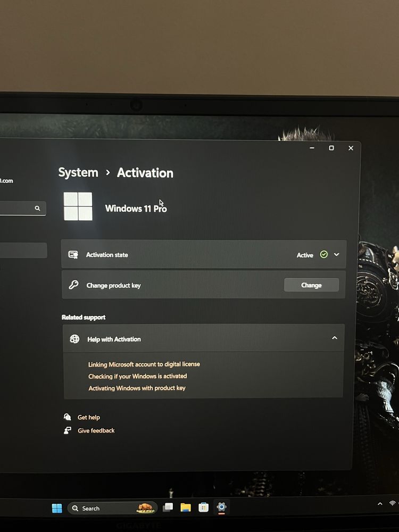Open Task View on the taskbar
This screenshot has width=399, height=532.
click(x=168, y=508)
